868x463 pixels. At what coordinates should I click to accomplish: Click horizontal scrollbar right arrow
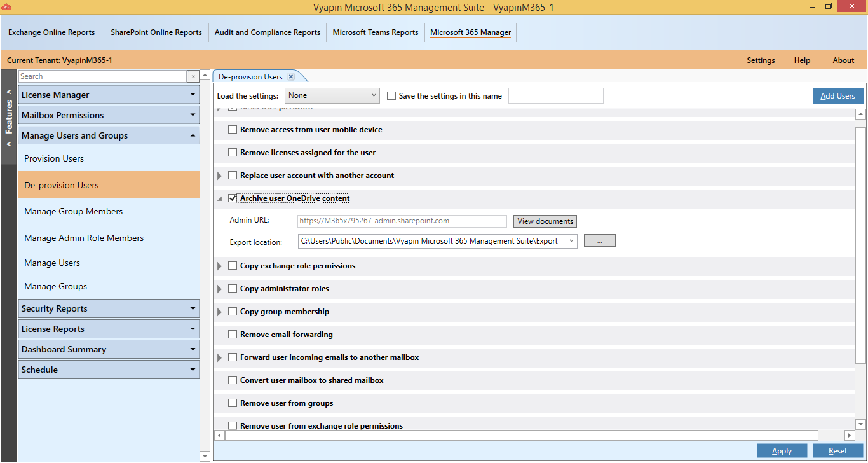[850, 436]
